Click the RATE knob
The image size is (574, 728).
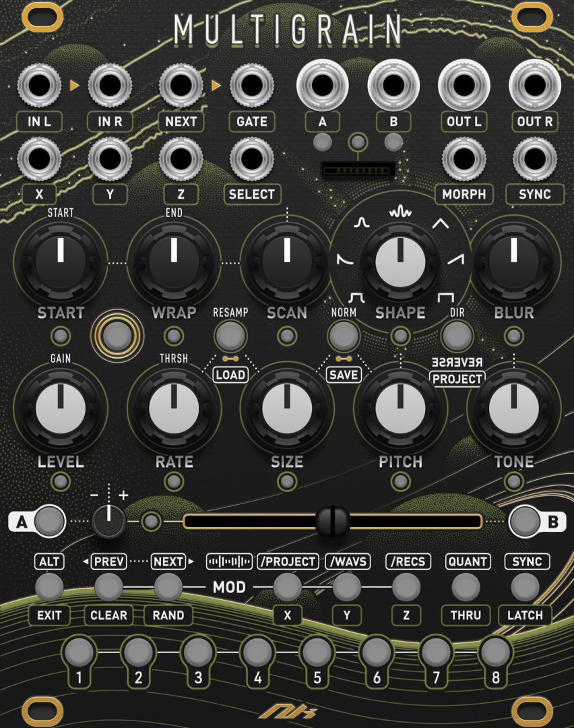[x=174, y=408]
